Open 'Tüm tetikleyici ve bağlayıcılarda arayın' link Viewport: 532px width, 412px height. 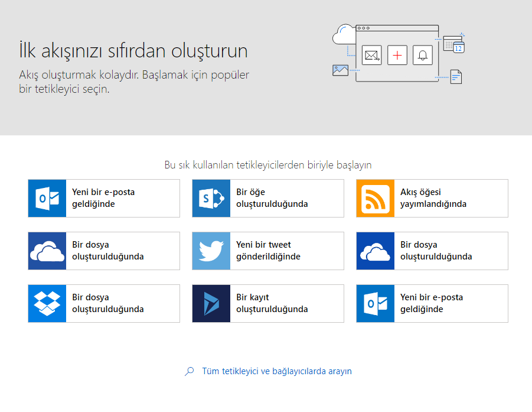point(277,371)
